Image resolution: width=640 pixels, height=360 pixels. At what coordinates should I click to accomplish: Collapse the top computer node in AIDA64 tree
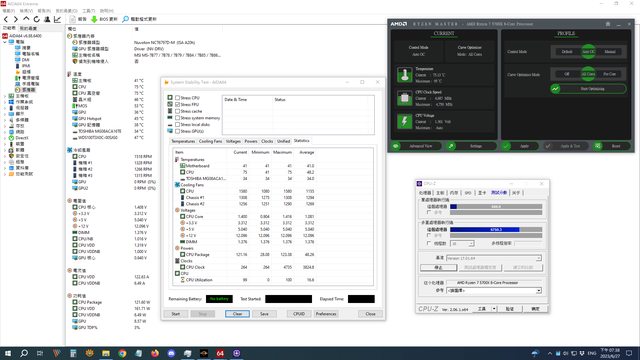pos(5,42)
